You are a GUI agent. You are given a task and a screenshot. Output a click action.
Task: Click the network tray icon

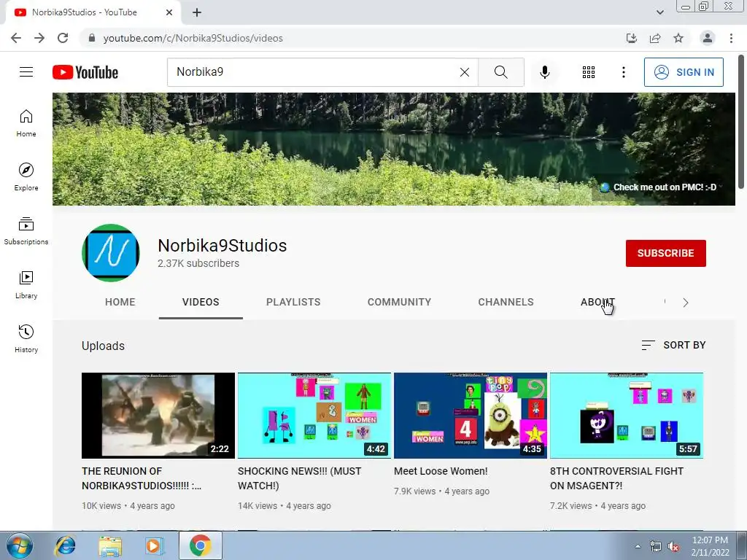tap(656, 547)
